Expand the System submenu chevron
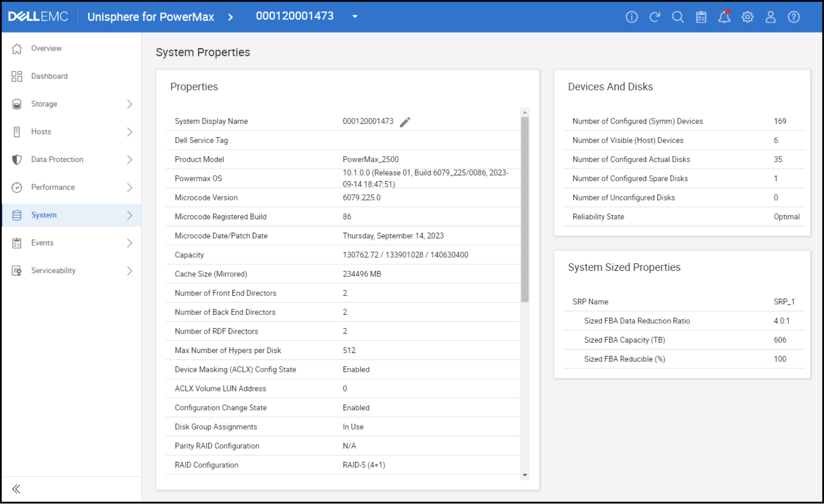The width and height of the screenshot is (824, 504). coord(129,215)
